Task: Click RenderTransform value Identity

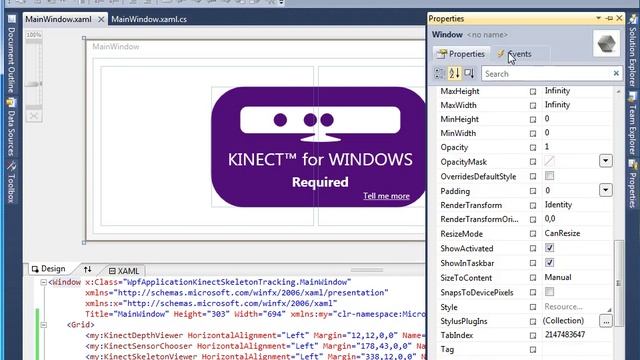Action: 558,204
